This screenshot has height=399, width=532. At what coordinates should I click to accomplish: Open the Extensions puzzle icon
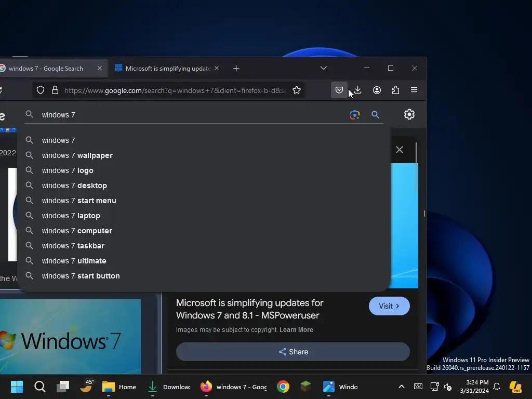click(x=395, y=90)
